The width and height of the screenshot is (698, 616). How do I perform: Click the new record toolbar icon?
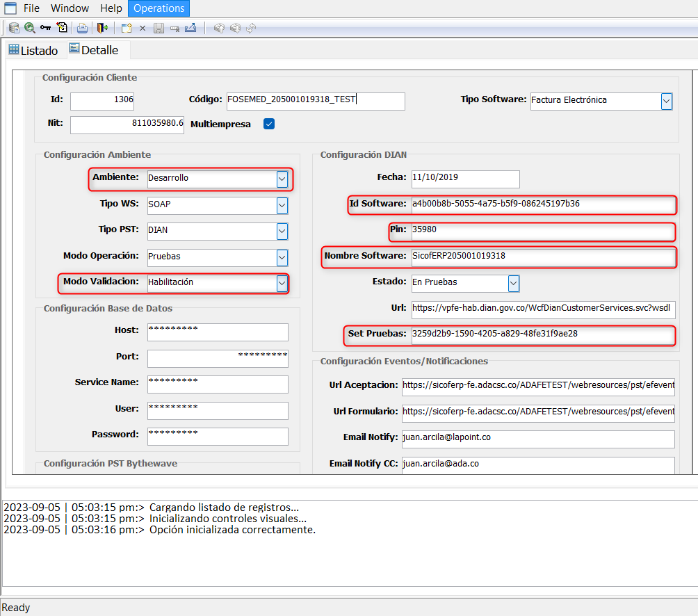[127, 28]
